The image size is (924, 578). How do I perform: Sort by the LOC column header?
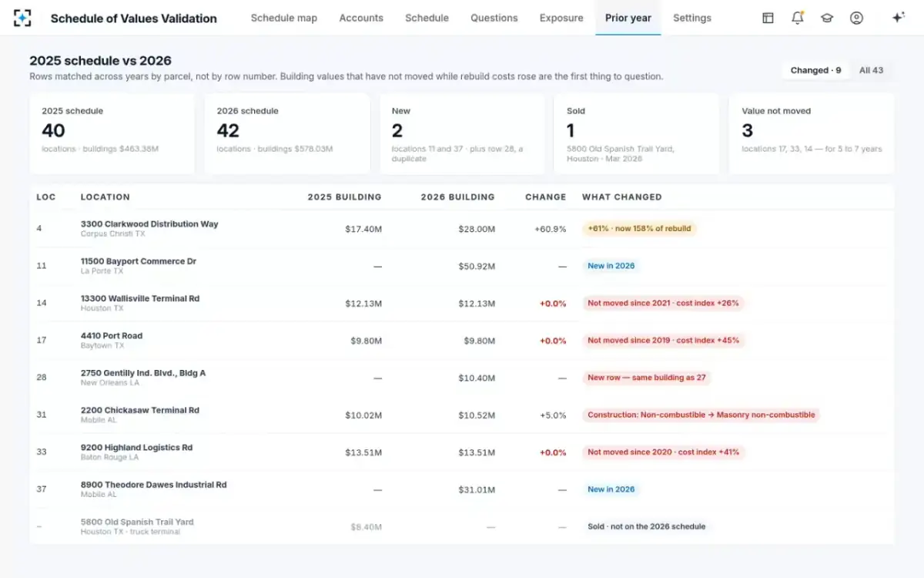click(46, 197)
